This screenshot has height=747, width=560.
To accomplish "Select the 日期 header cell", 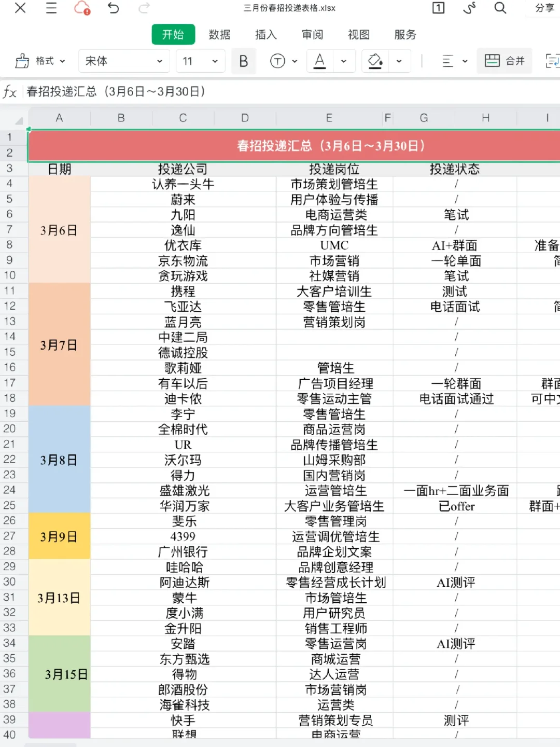I will [x=60, y=169].
